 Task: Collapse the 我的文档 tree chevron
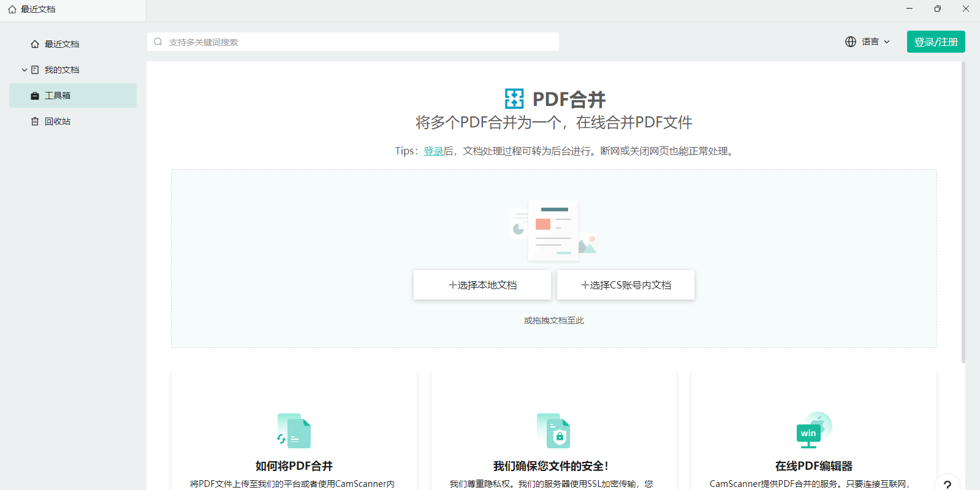25,70
